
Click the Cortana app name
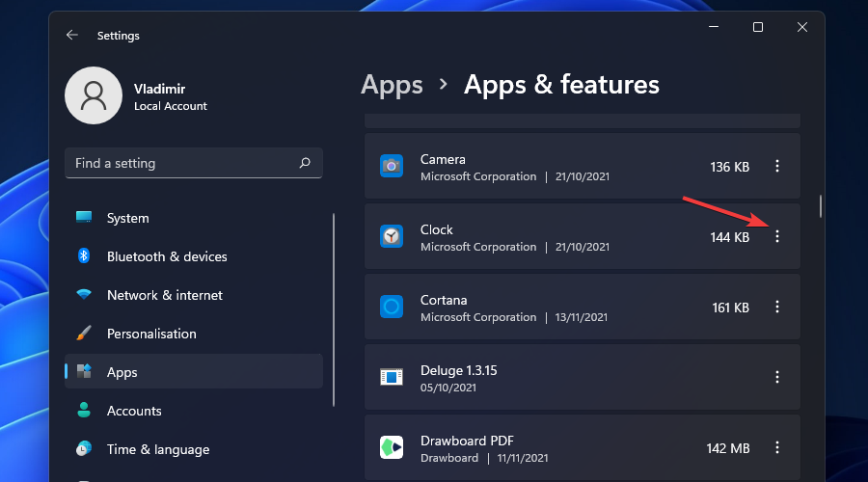click(x=444, y=300)
